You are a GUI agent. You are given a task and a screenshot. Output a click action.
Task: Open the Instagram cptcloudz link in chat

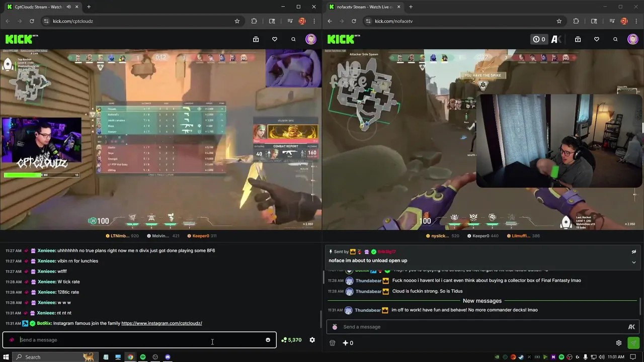tap(162, 323)
